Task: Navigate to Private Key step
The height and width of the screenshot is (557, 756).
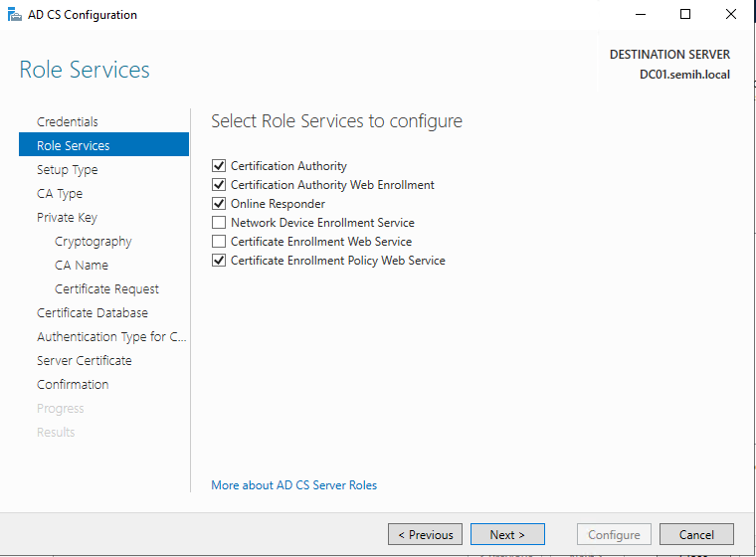Action: pos(67,217)
